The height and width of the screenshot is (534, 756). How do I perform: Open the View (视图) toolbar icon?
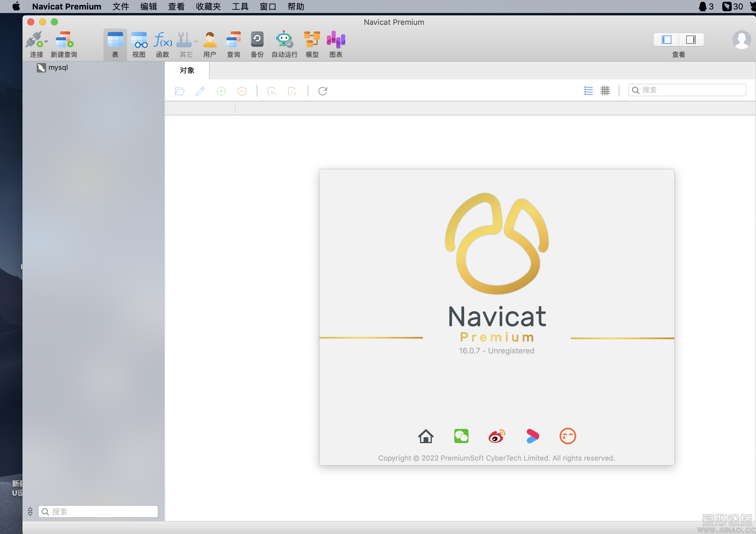click(139, 40)
